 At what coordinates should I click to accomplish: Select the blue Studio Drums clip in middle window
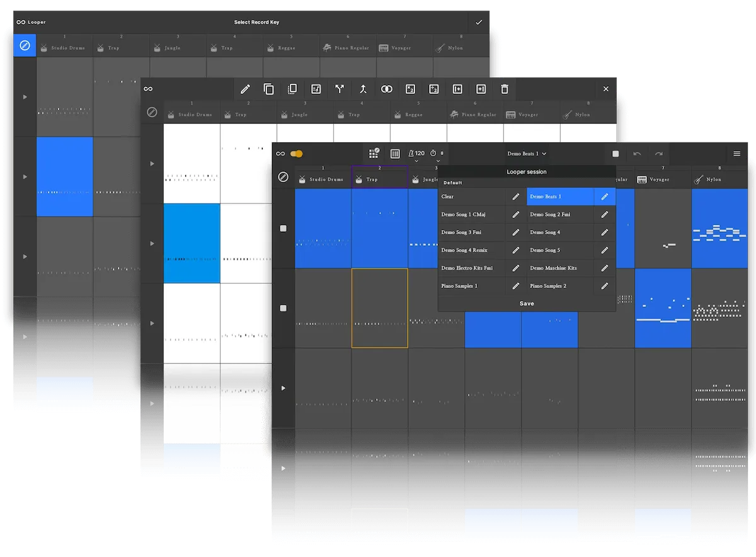(x=192, y=243)
